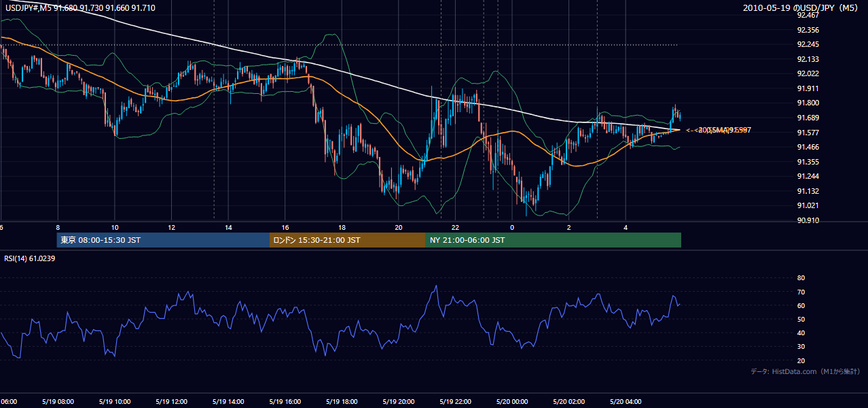Click price axis label 92.245

[x=808, y=45]
